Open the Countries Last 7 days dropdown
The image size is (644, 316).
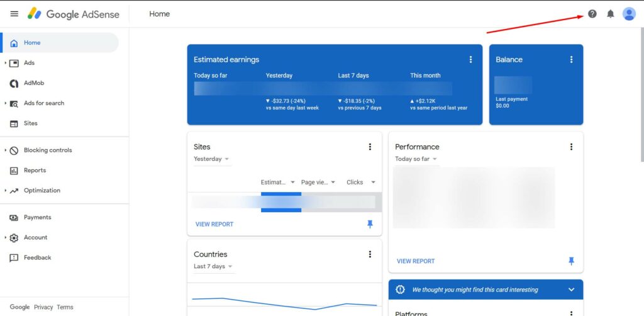[x=213, y=266]
